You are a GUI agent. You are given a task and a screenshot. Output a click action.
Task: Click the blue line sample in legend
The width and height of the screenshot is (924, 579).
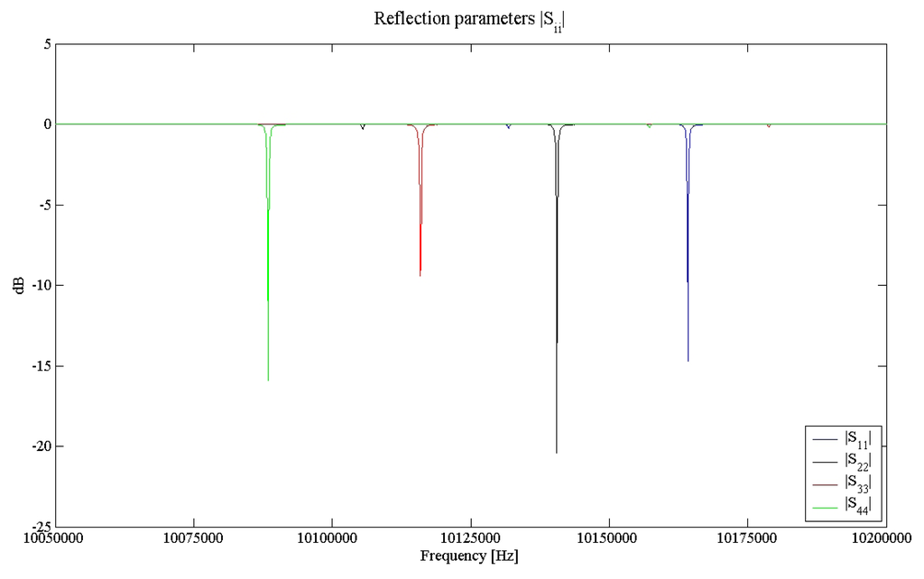coord(825,440)
